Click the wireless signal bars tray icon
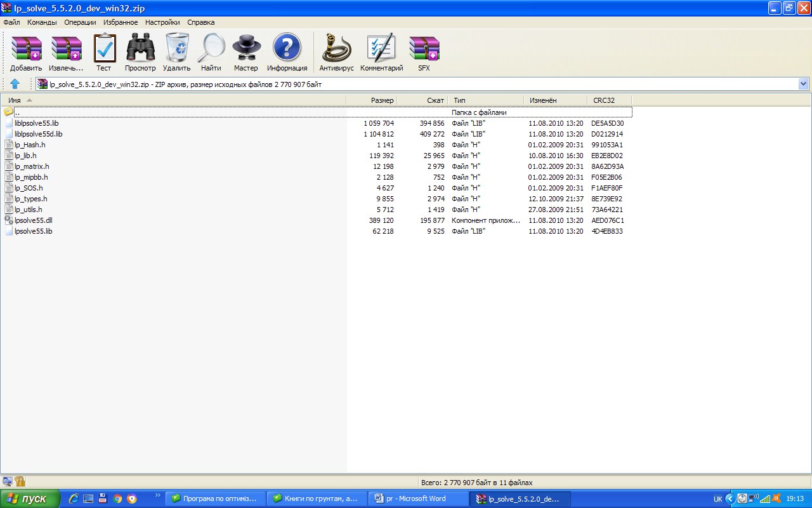The height and width of the screenshot is (508, 812). point(765,499)
